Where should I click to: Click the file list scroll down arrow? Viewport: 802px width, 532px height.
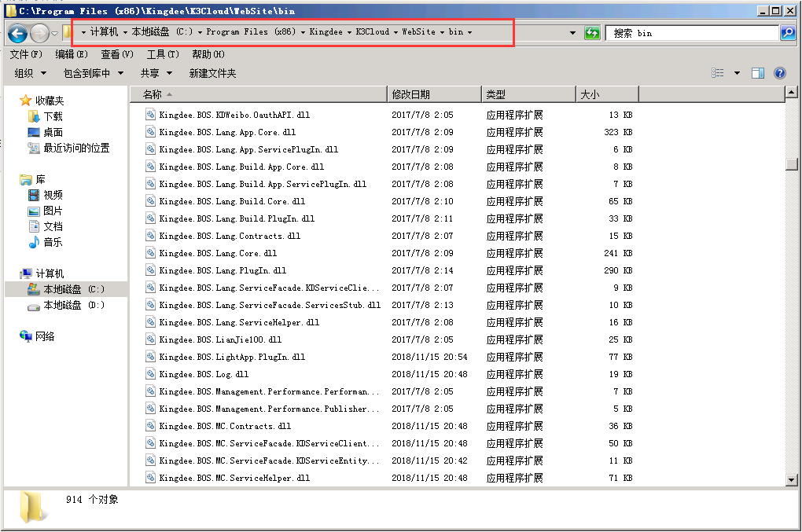click(x=791, y=480)
